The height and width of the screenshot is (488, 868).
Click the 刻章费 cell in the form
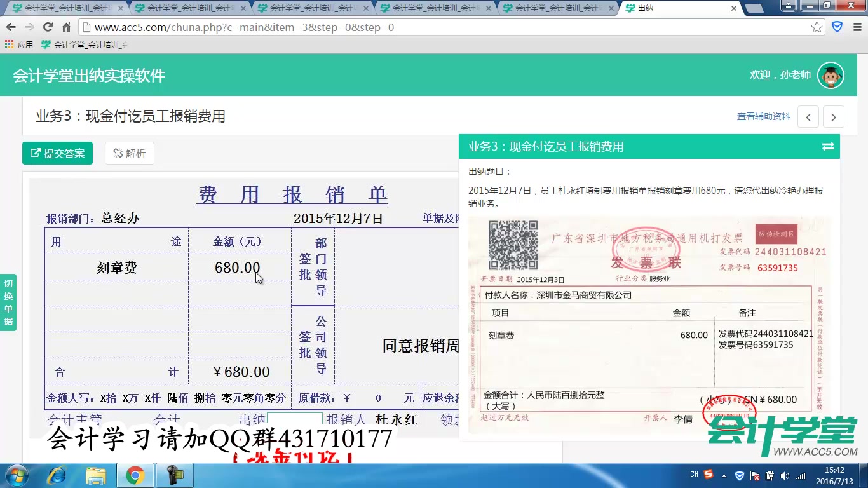[116, 268]
